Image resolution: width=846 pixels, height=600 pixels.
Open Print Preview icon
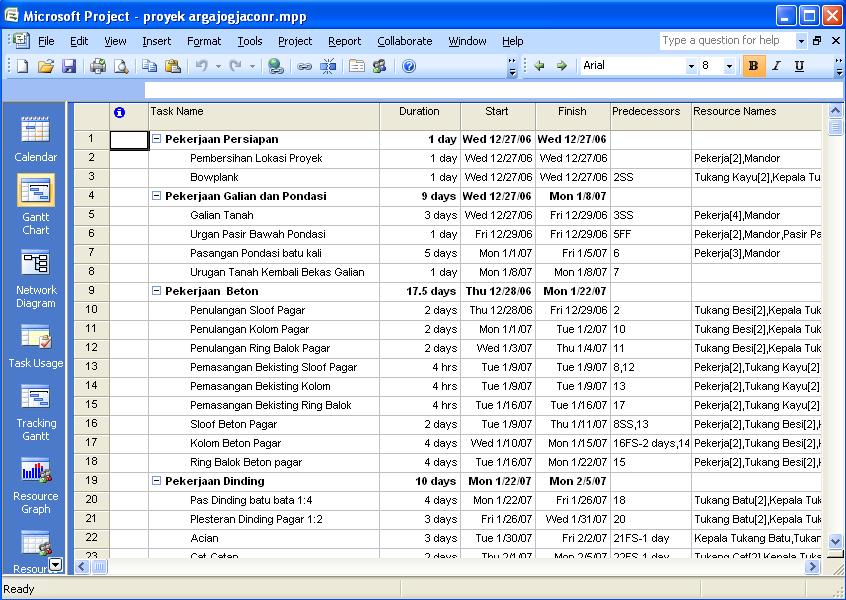coord(121,66)
